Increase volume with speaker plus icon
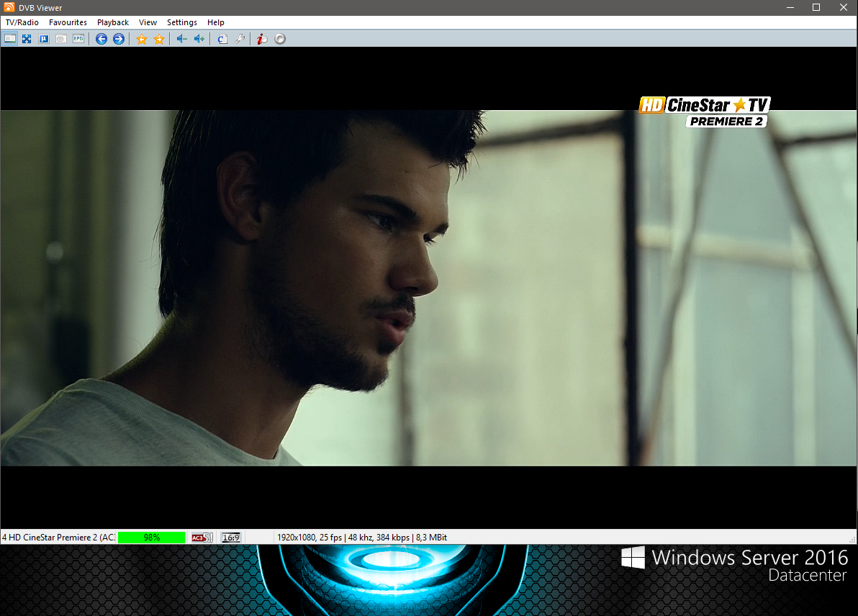 point(199,39)
